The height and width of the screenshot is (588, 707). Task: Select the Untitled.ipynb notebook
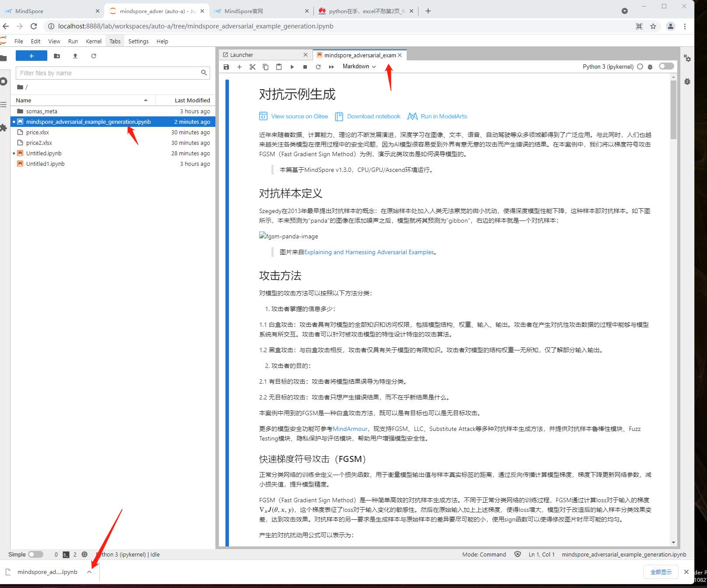coord(113,153)
